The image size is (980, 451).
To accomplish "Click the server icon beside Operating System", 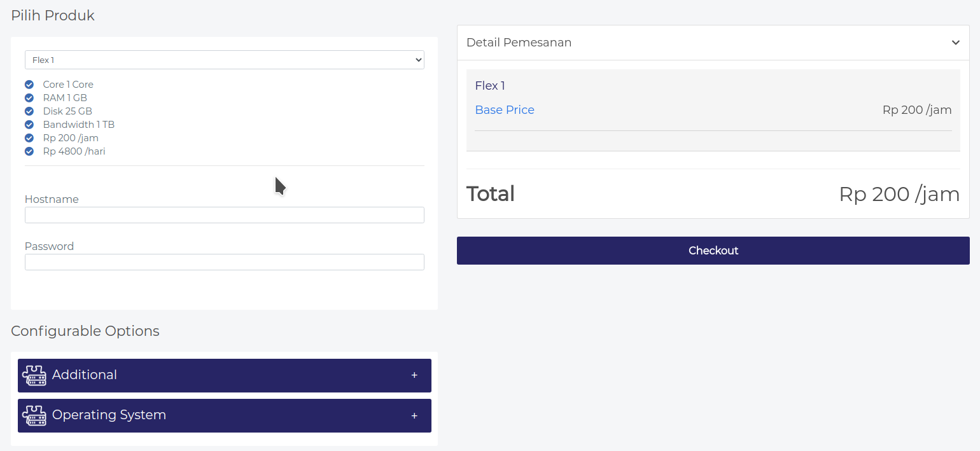I will pos(34,416).
